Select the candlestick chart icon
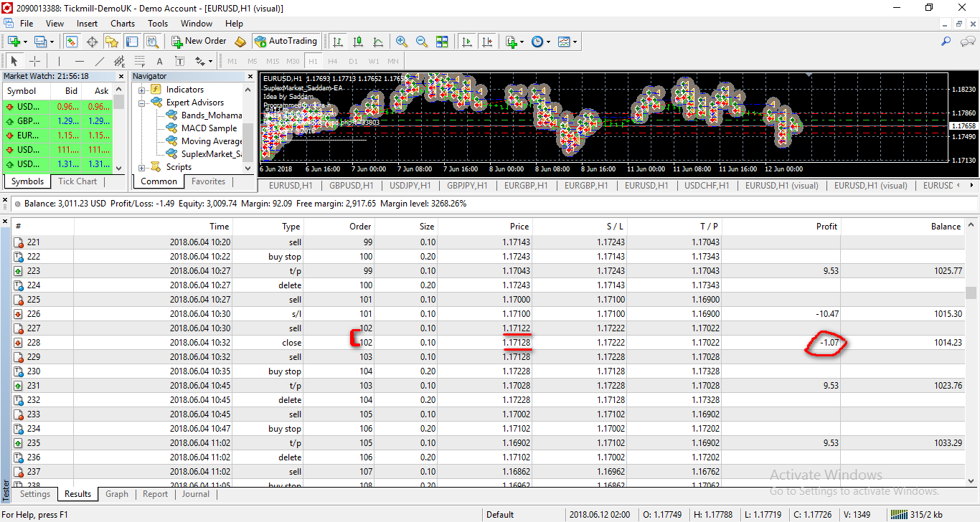Image resolution: width=980 pixels, height=522 pixels. pyautogui.click(x=358, y=42)
